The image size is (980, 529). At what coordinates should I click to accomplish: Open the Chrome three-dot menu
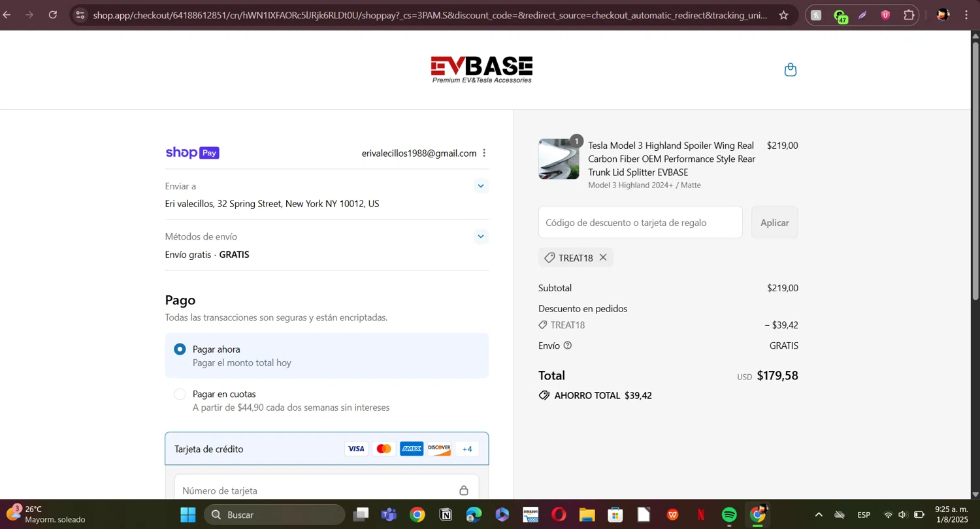(966, 15)
